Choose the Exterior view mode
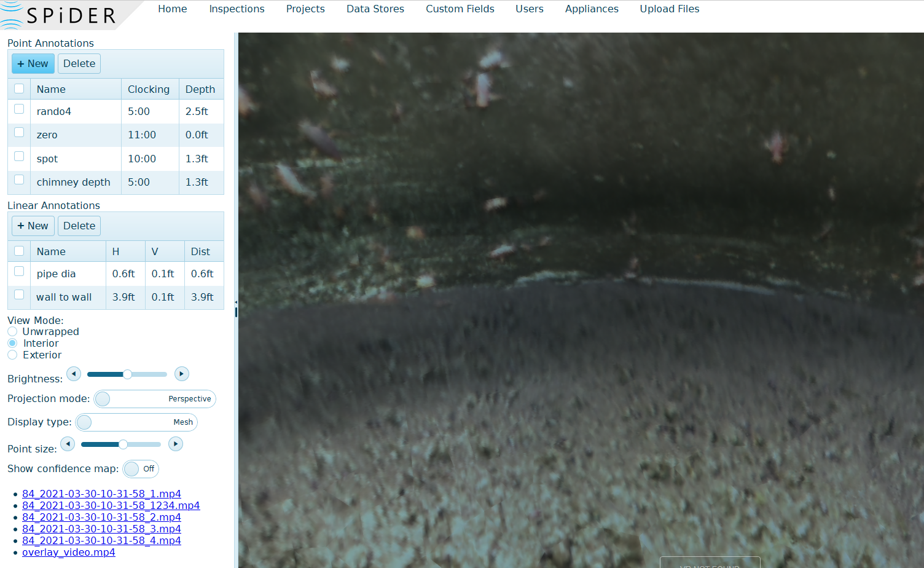The height and width of the screenshot is (568, 924). tap(12, 355)
